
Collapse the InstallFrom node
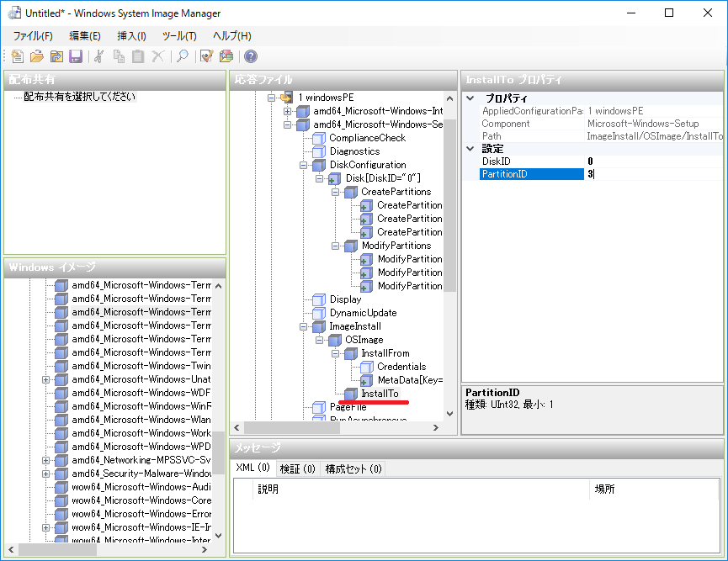pos(335,353)
